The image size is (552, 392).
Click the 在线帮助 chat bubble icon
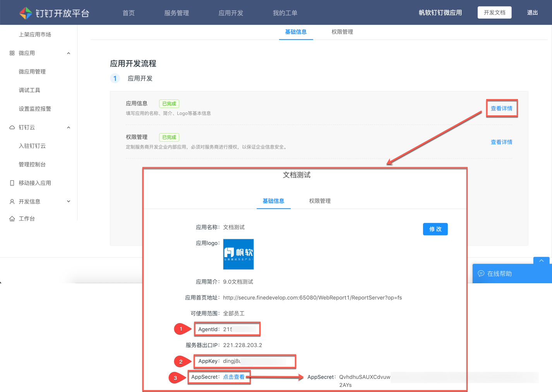(481, 274)
